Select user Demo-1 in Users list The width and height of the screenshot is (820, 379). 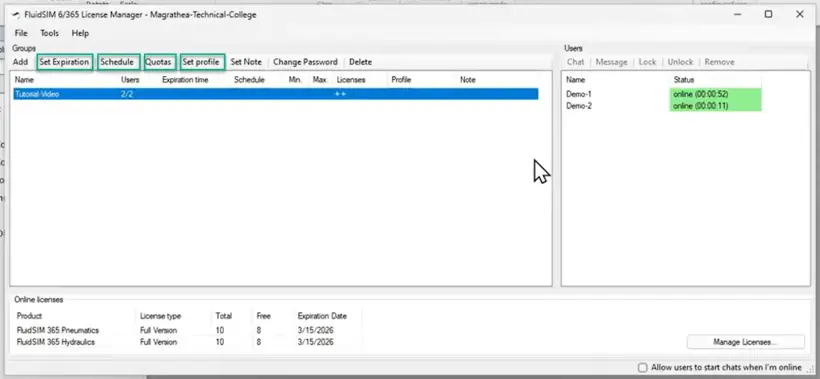coord(578,94)
